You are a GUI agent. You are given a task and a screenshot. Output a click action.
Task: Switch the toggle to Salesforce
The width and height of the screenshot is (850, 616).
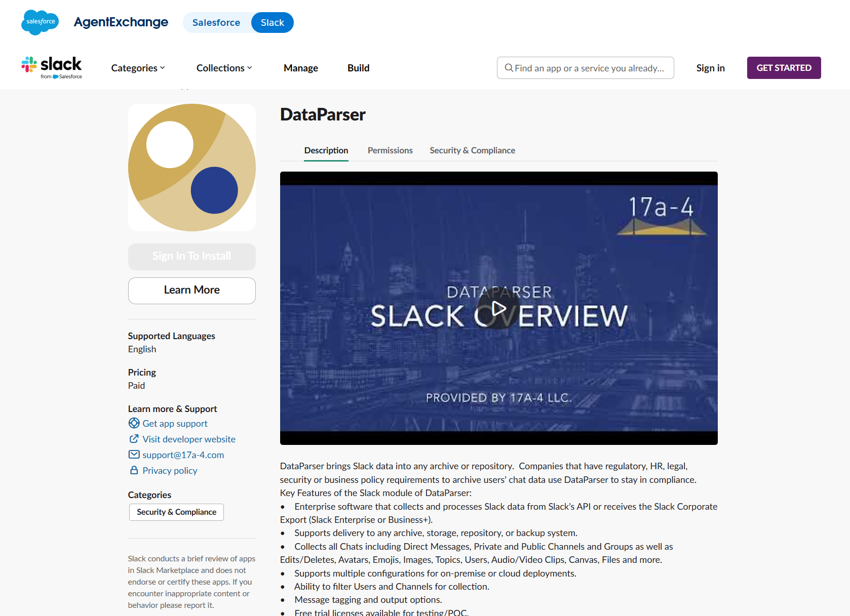pos(216,22)
